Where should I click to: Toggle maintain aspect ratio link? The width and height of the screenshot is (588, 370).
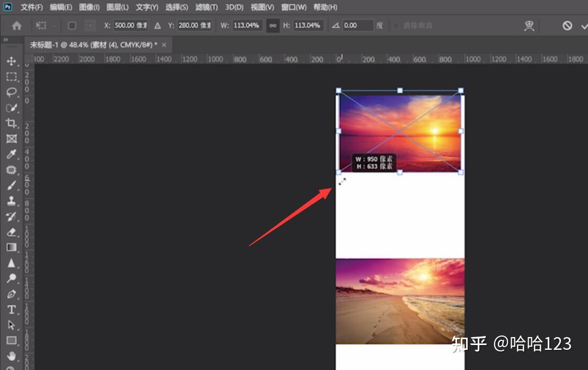pos(273,25)
